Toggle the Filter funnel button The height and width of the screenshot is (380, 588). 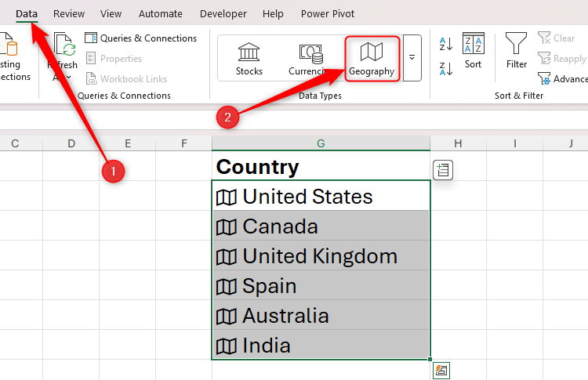pyautogui.click(x=516, y=52)
